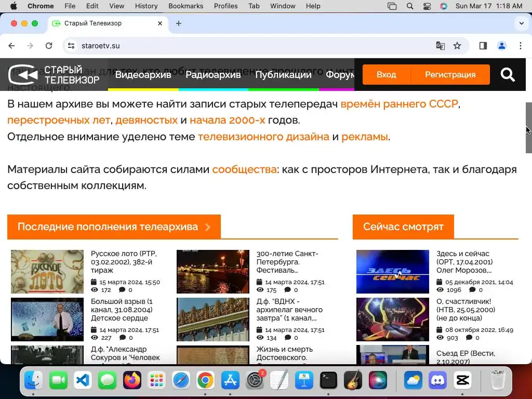Open Terminal from the Dock
The height and width of the screenshot is (399, 532).
coord(328,380)
